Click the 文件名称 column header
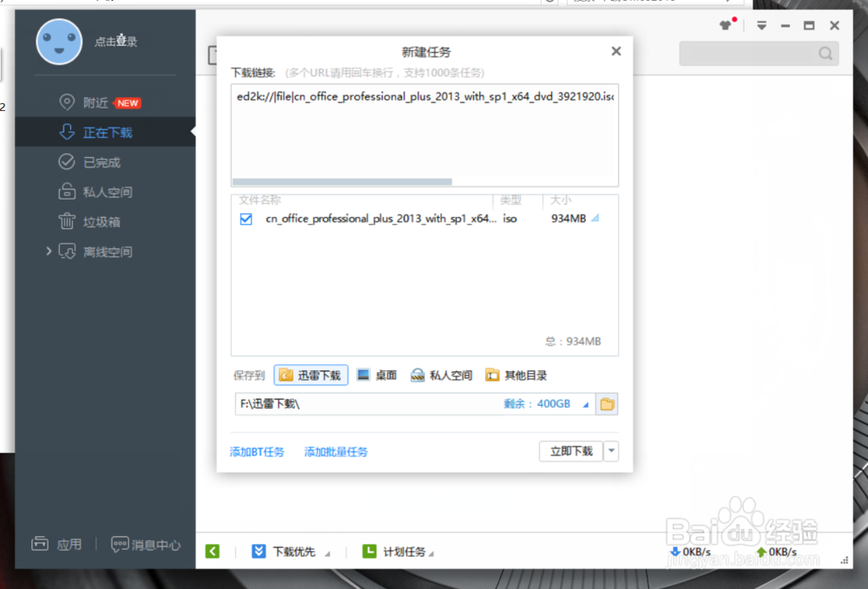This screenshot has width=868, height=589. pos(260,200)
